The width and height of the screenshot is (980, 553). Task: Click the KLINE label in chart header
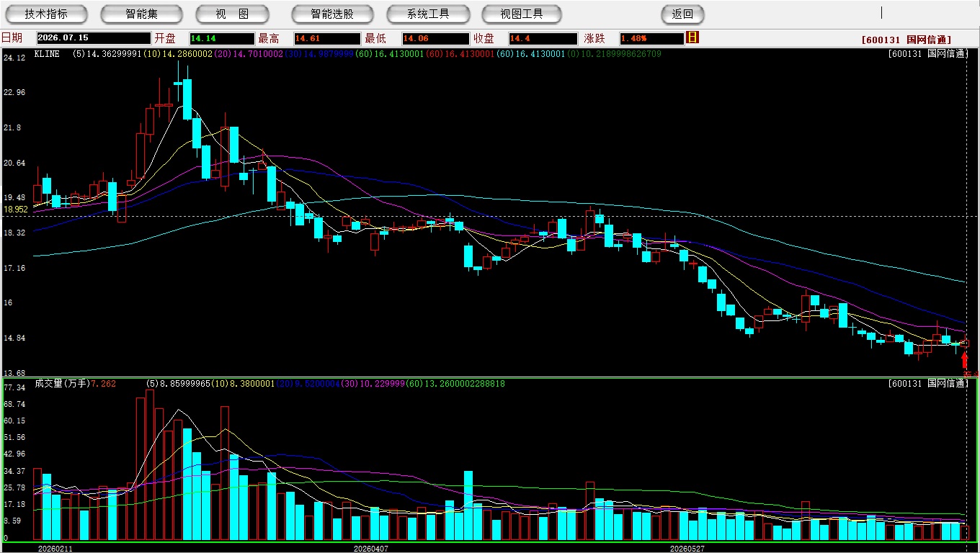click(x=47, y=54)
